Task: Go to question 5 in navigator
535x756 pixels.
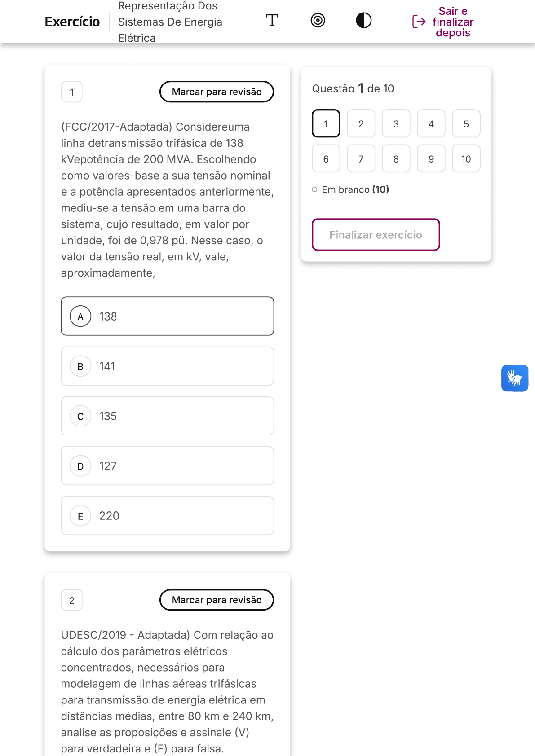Action: pyautogui.click(x=466, y=123)
